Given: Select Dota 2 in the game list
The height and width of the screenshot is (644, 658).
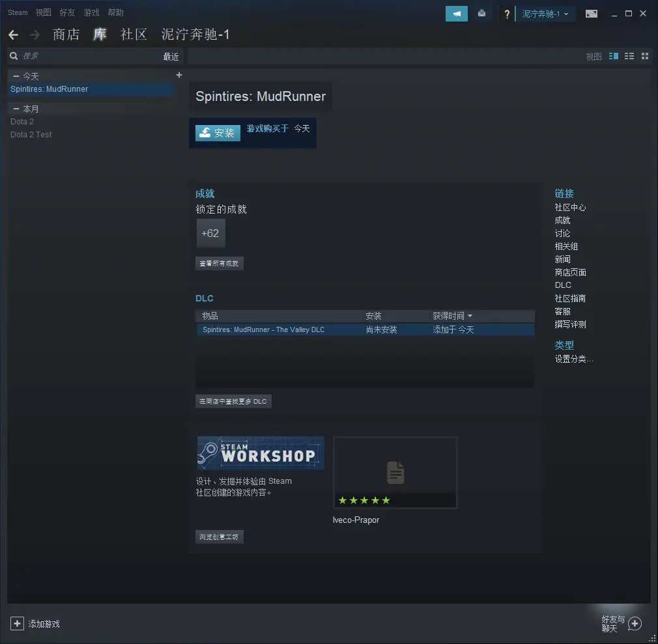Looking at the screenshot, I should 22,122.
